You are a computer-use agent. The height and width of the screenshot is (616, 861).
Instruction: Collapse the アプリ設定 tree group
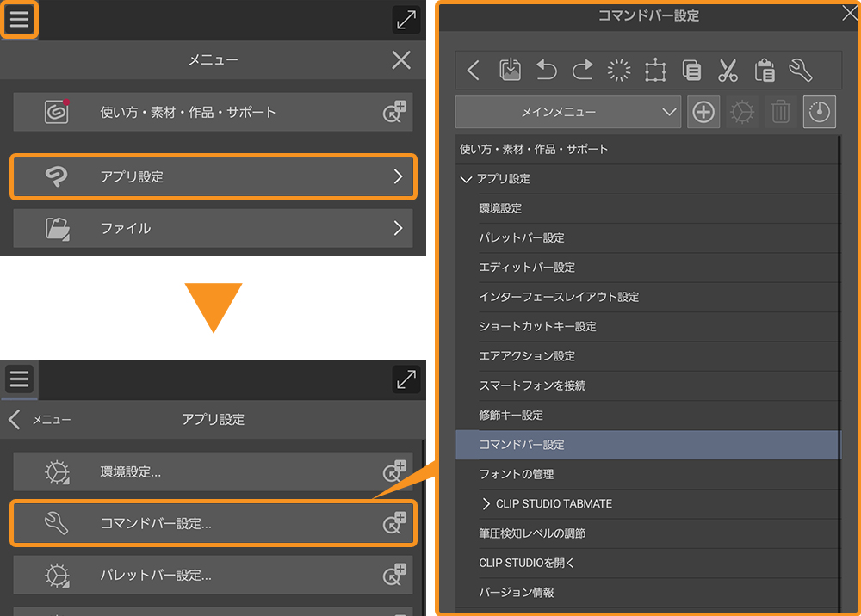pyautogui.click(x=467, y=179)
